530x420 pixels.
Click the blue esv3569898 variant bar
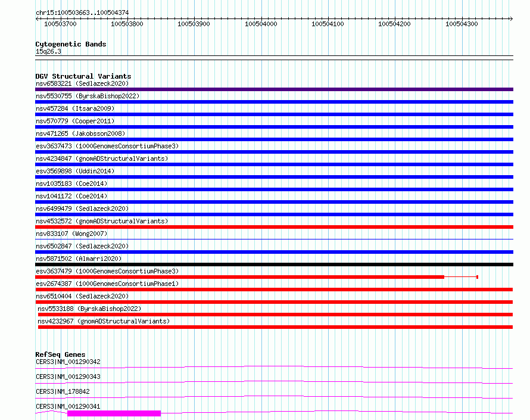(274, 177)
